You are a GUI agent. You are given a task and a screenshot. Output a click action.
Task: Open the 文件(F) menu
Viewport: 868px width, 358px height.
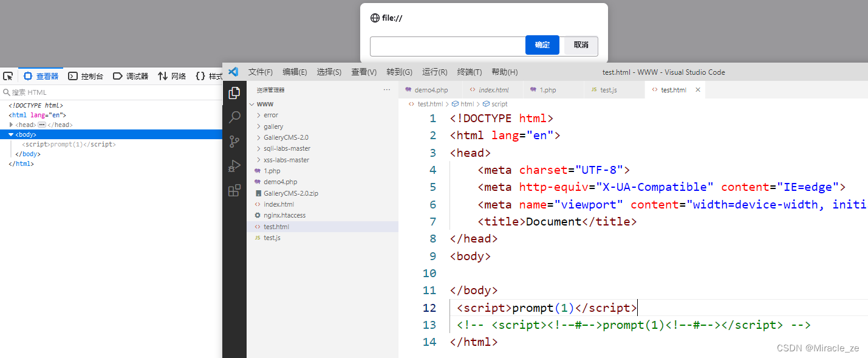tap(261, 72)
